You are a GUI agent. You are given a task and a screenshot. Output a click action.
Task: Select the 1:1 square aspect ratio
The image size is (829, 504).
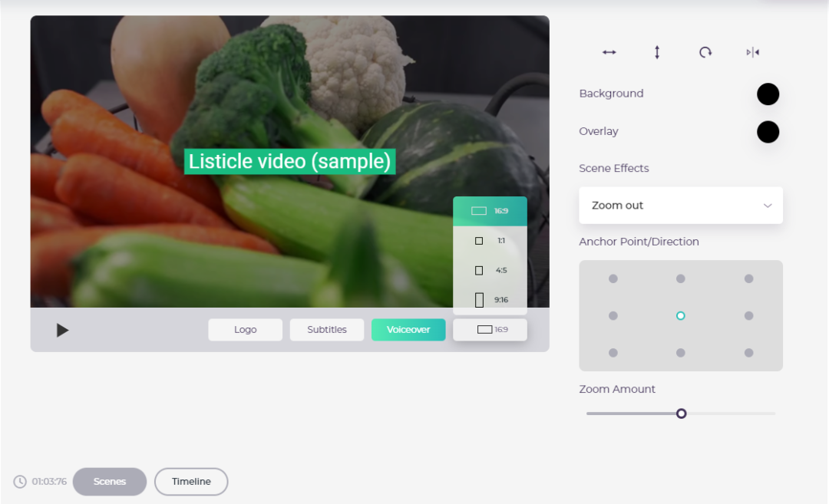pyautogui.click(x=490, y=241)
